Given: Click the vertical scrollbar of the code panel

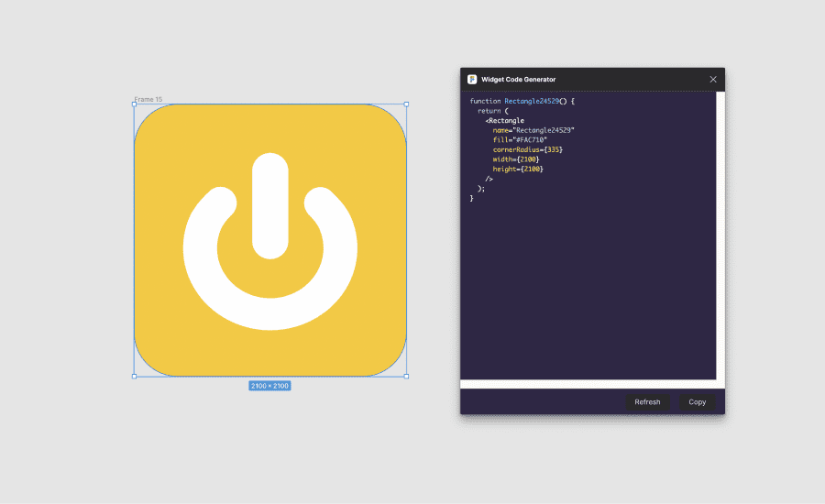Looking at the screenshot, I should (720, 236).
